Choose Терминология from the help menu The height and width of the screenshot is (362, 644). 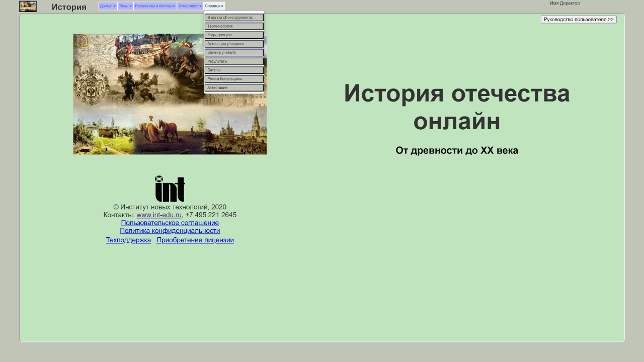pyautogui.click(x=234, y=26)
